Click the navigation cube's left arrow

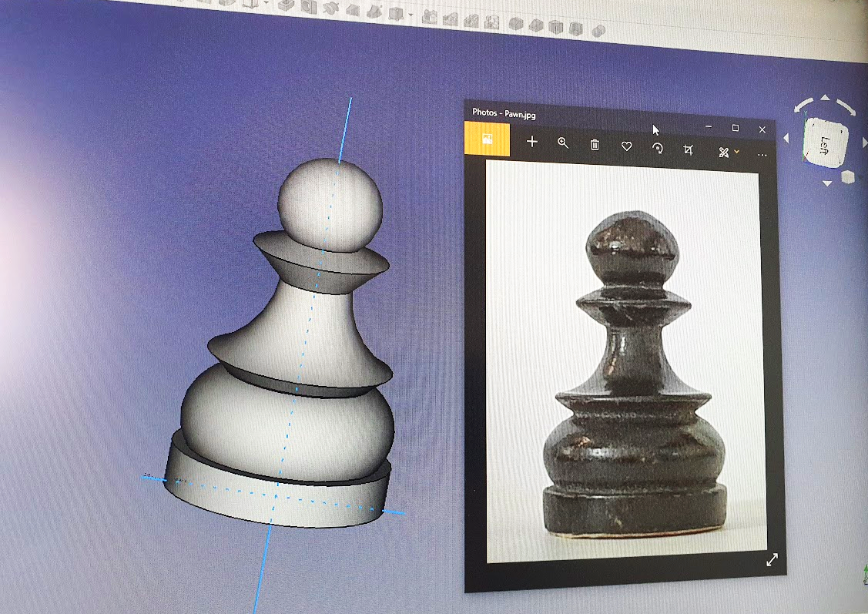786,139
